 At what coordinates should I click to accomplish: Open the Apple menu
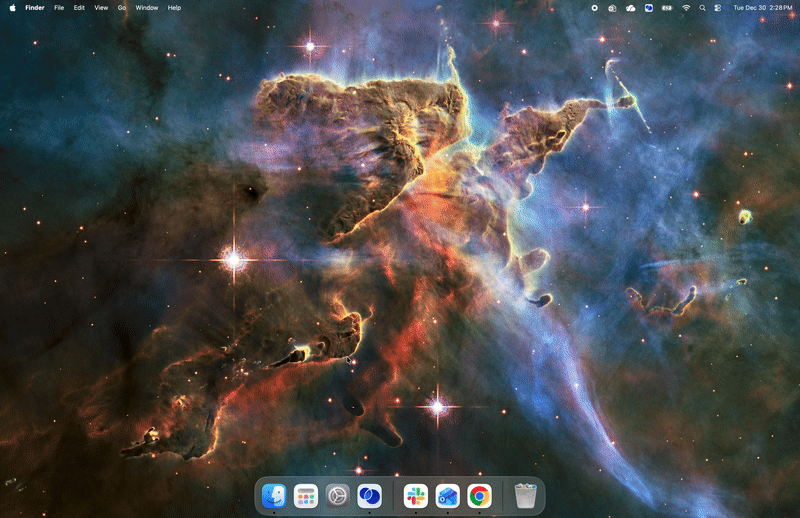[12, 8]
